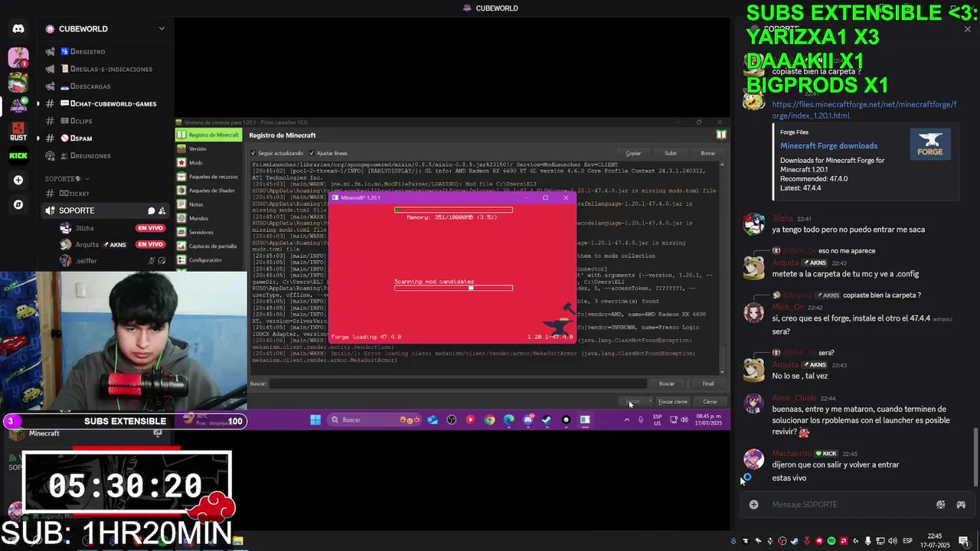Click Arquita EN VIVO badge

point(150,245)
